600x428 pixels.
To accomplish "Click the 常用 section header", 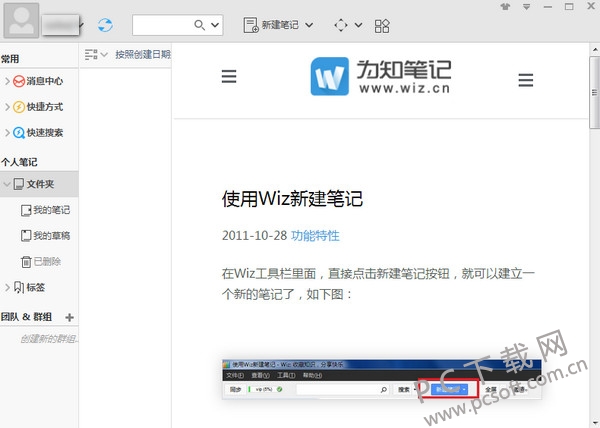I will point(10,59).
